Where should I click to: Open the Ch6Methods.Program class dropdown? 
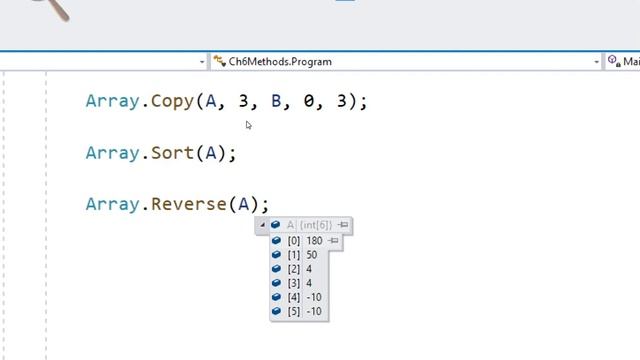click(x=596, y=62)
